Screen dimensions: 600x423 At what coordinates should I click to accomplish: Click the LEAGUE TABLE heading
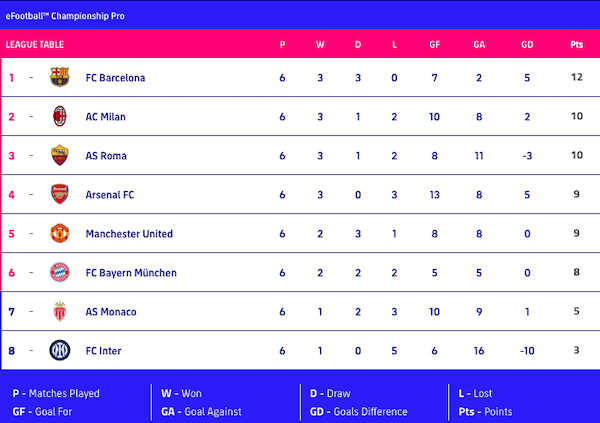[x=35, y=45]
